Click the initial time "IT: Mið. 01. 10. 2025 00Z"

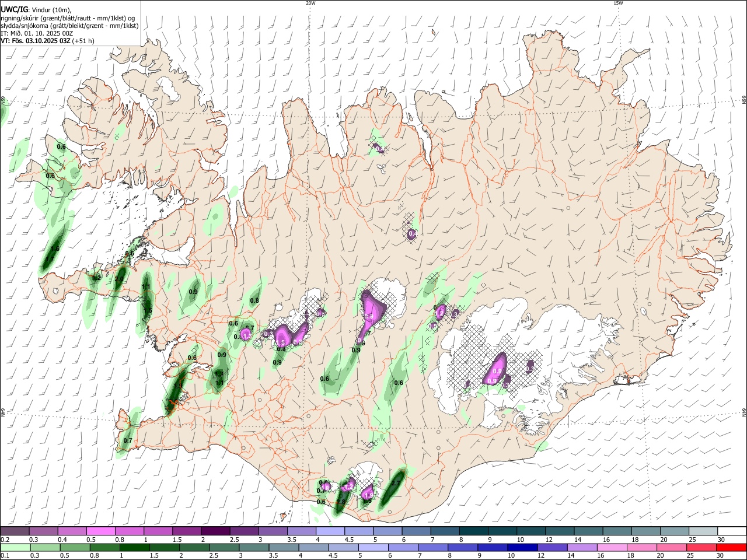coord(37,33)
